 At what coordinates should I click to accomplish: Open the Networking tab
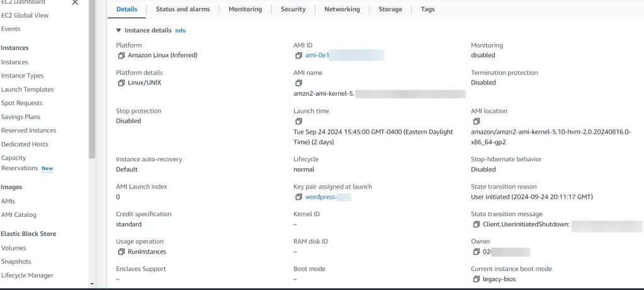pos(342,9)
